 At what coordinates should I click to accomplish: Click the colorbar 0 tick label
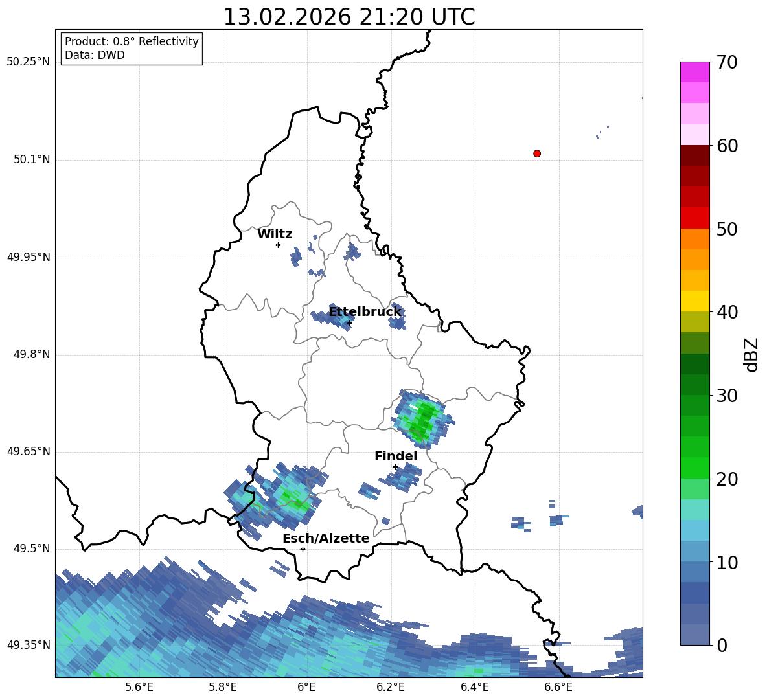click(x=722, y=646)
